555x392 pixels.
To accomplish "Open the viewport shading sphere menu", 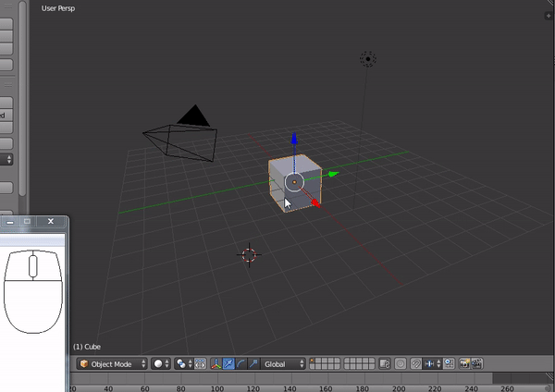I will (x=161, y=364).
